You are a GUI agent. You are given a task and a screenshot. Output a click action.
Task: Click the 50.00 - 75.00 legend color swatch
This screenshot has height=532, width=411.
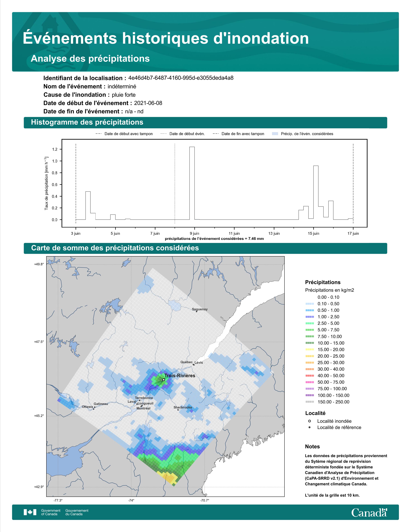point(310,382)
